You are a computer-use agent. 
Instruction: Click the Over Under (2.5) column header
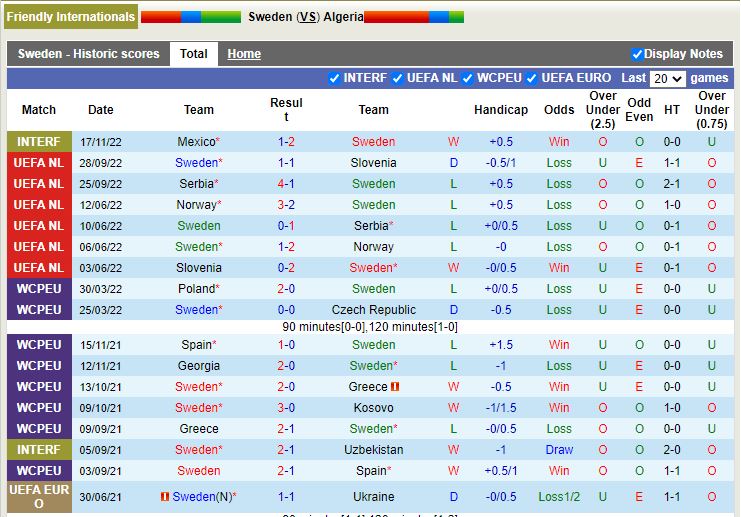pyautogui.click(x=603, y=110)
